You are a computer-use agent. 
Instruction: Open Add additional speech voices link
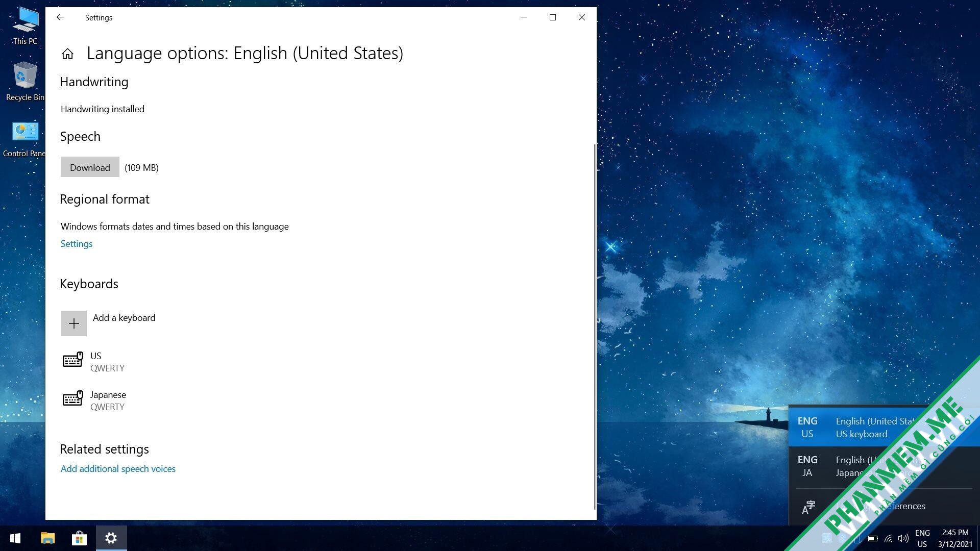[x=118, y=468]
